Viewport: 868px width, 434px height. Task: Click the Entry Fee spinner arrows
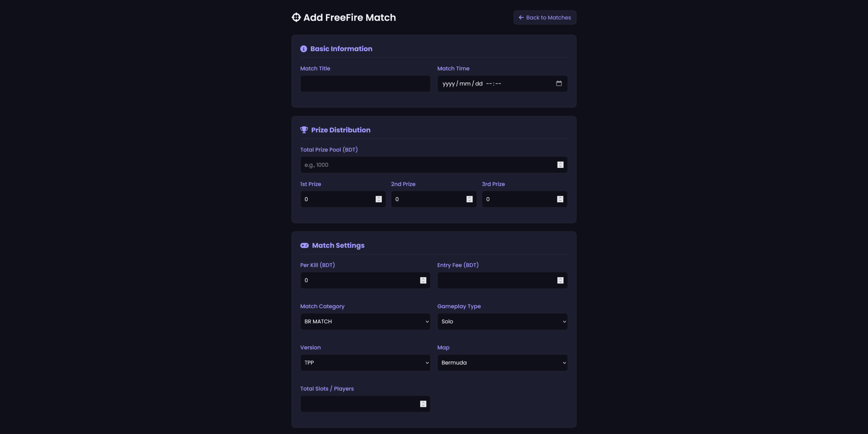coord(560,280)
